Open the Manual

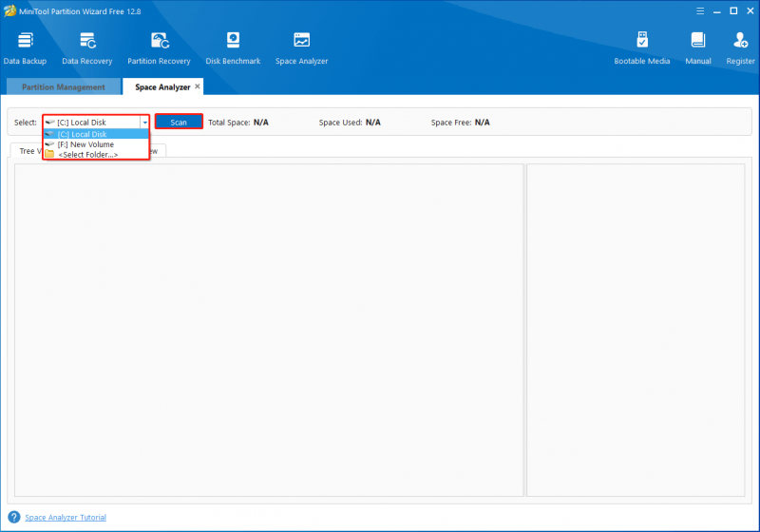tap(698, 48)
